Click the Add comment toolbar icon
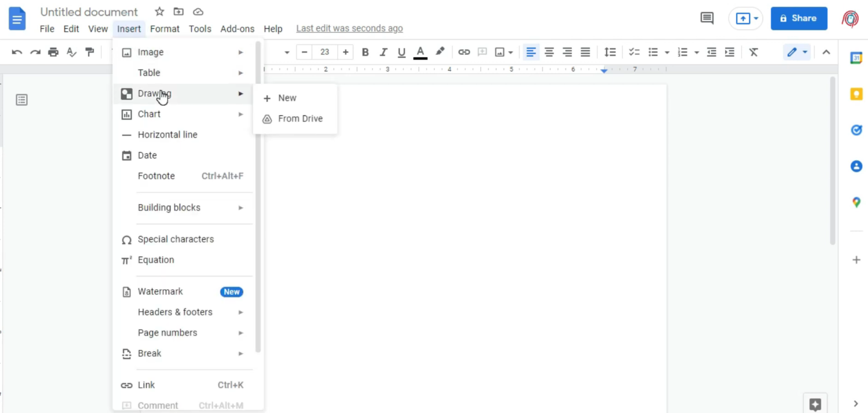Viewport: 868px width, 413px height. point(482,52)
